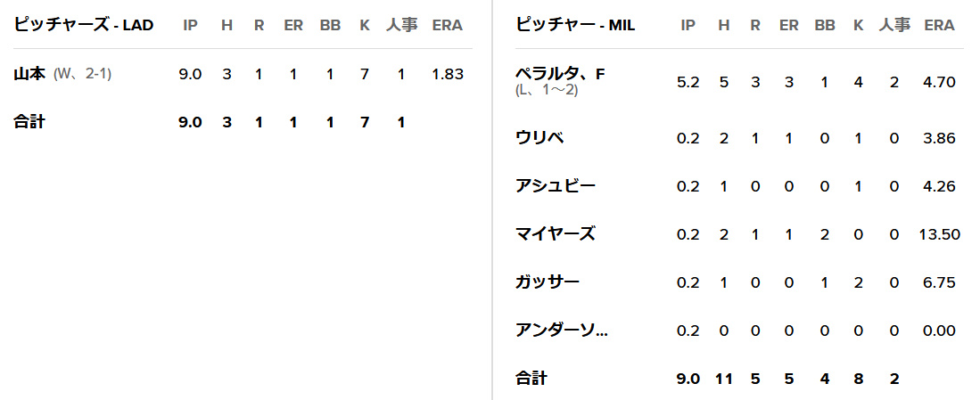Click the MIL 合計 totals row label
The width and height of the screenshot is (980, 400).
tap(531, 379)
